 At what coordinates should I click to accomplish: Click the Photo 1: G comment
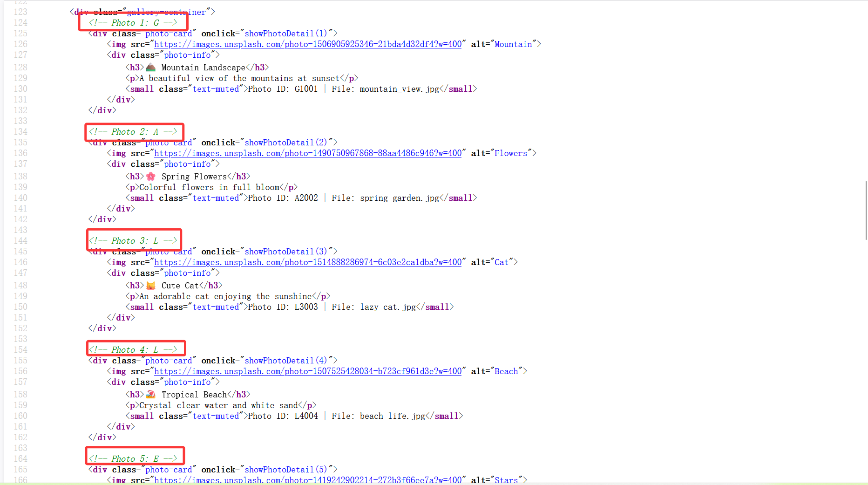click(133, 23)
